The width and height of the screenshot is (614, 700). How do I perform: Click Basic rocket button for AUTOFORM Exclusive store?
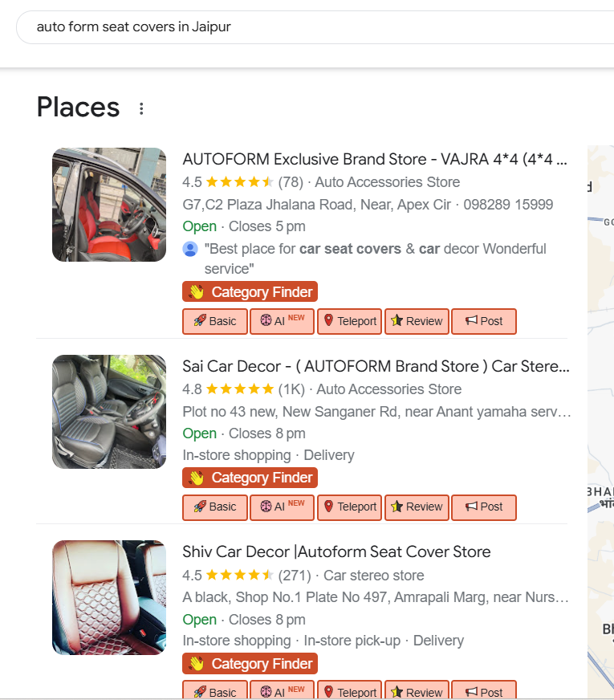(x=215, y=321)
